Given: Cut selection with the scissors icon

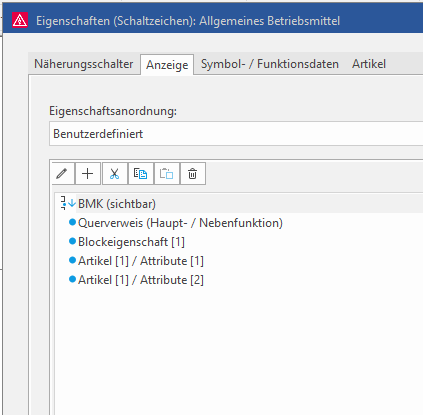Looking at the screenshot, I should point(114,174).
